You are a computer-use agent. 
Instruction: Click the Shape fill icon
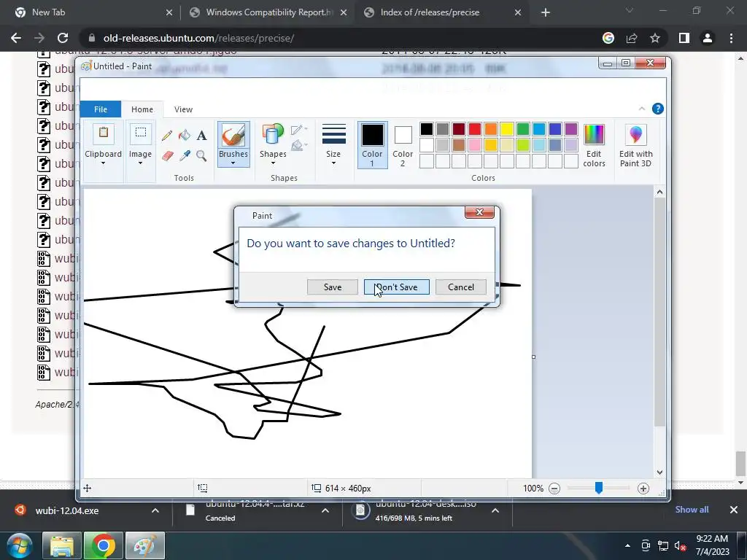pyautogui.click(x=298, y=145)
